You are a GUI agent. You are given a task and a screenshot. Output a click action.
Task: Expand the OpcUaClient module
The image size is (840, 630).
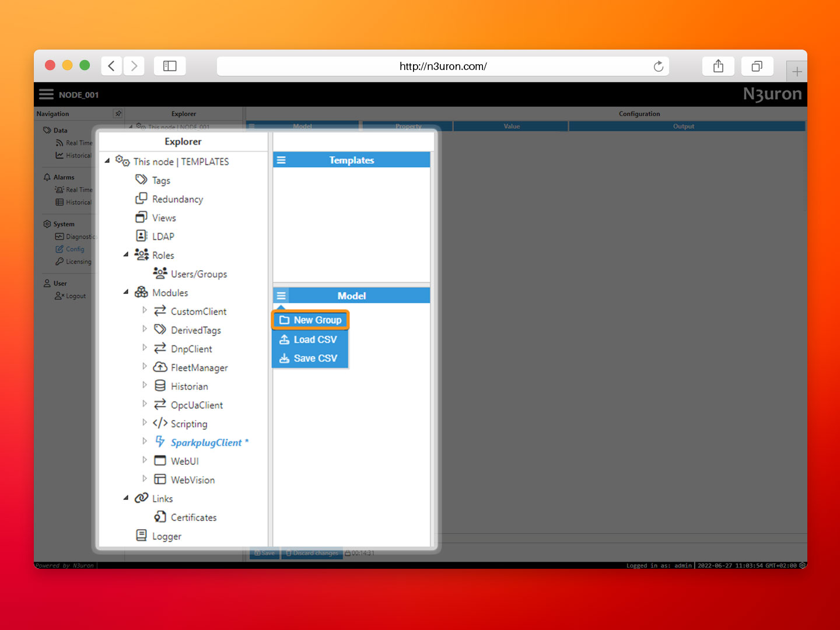(145, 404)
